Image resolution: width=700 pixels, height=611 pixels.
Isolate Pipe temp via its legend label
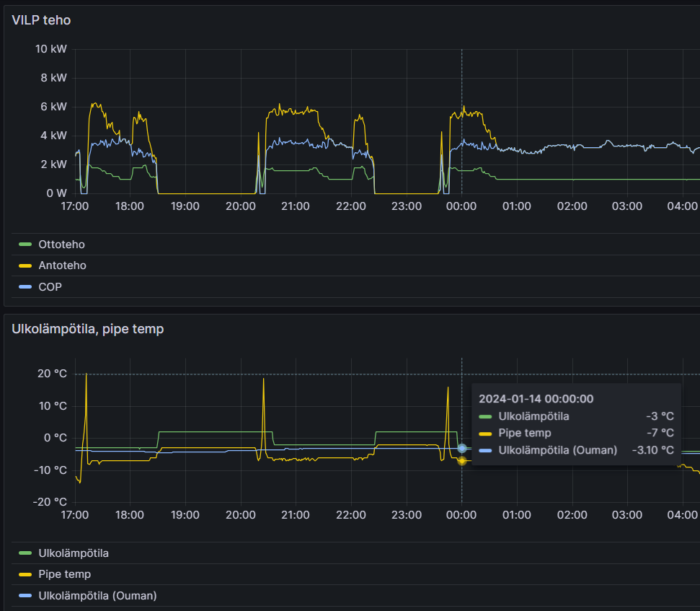point(64,574)
